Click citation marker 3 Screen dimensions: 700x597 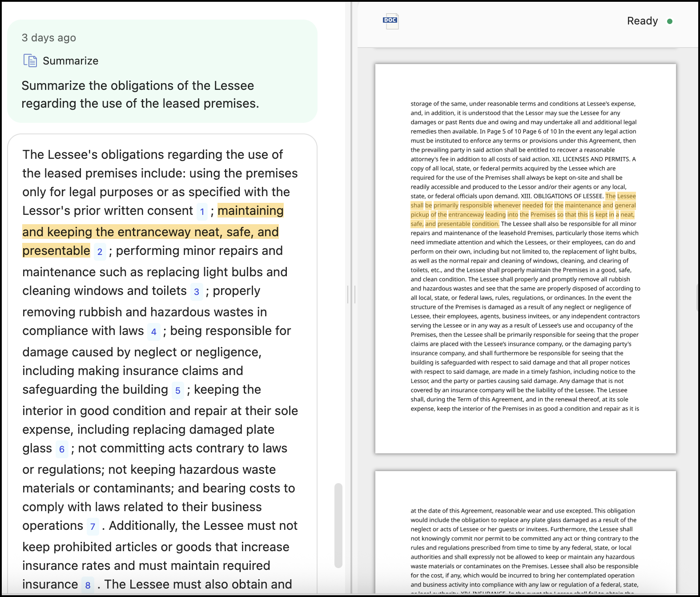197,292
